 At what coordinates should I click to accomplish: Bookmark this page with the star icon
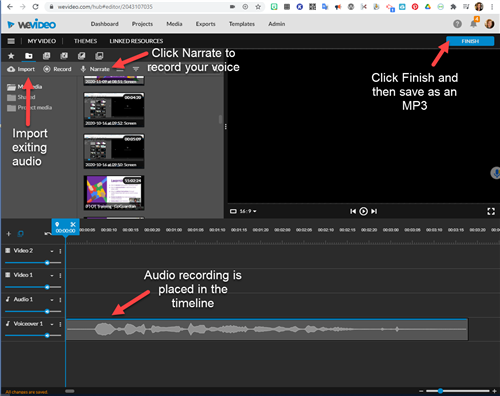tap(258, 7)
